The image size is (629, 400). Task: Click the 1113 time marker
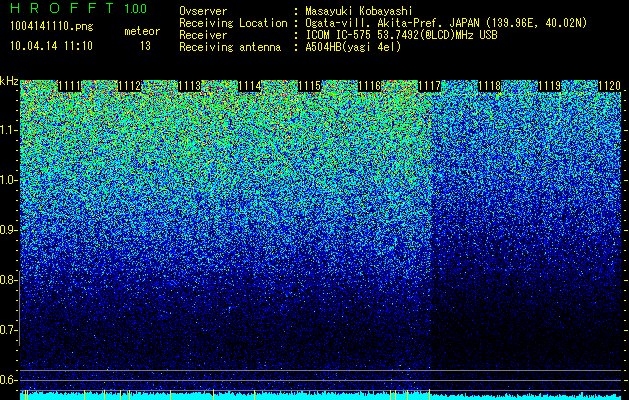[x=190, y=86]
